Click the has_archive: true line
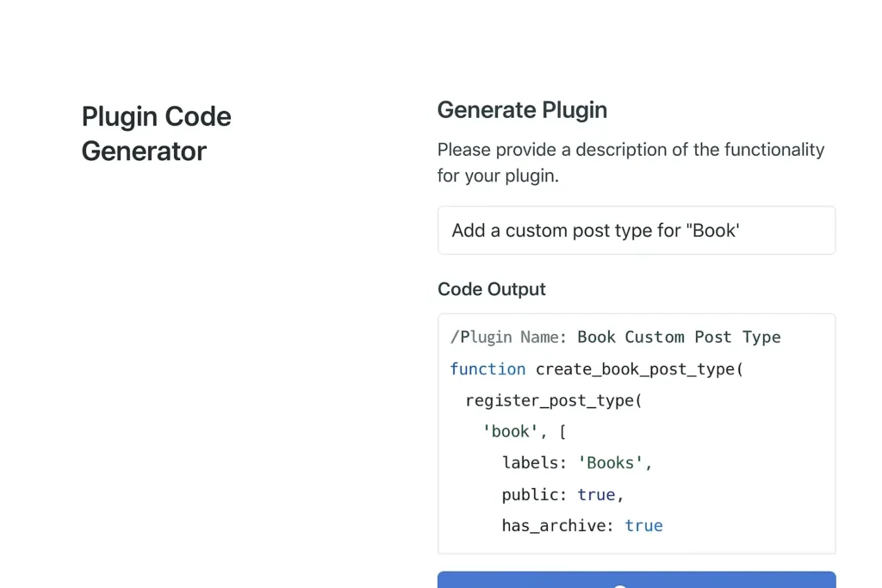Screen dimensions: 882x588 [x=581, y=525]
